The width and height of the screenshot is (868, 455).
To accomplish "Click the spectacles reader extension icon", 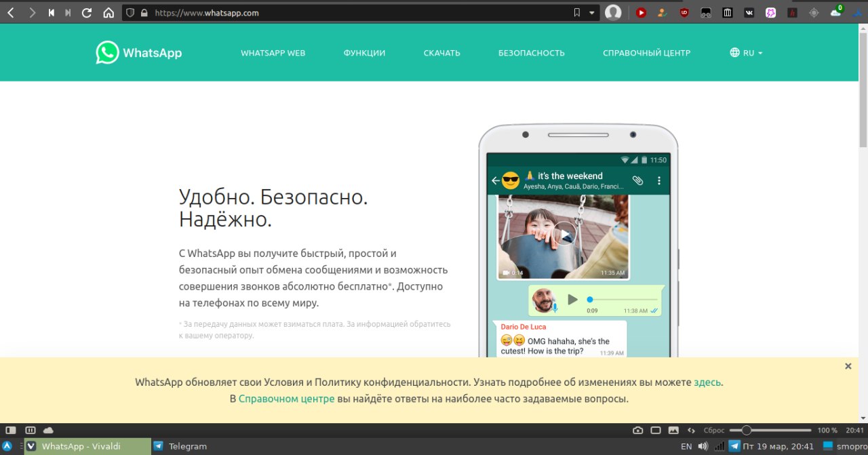I will [706, 12].
